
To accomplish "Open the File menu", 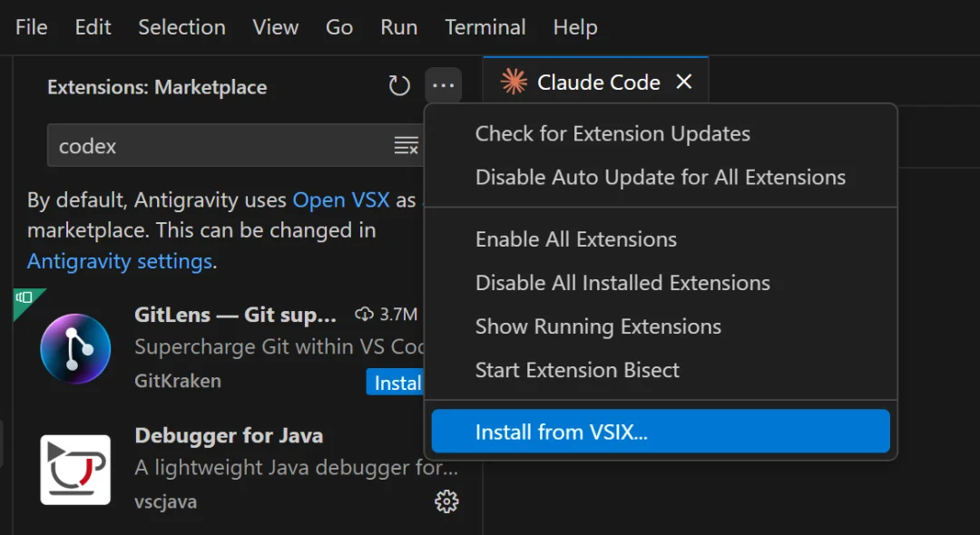I will pos(31,27).
